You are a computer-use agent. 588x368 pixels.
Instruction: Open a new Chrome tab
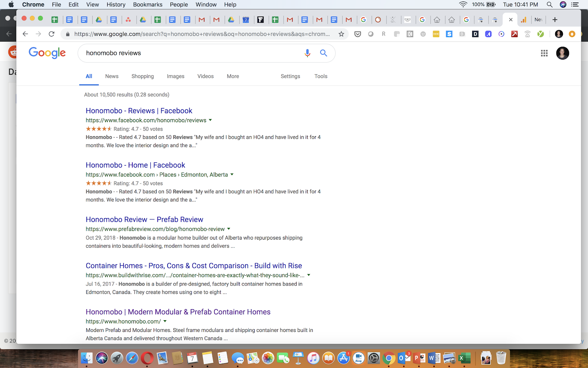(x=555, y=20)
